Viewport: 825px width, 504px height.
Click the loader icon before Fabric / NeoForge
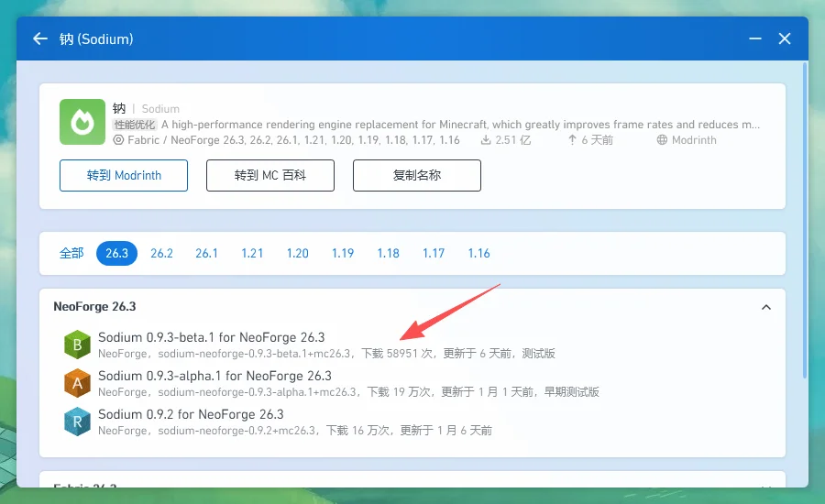pyautogui.click(x=118, y=140)
